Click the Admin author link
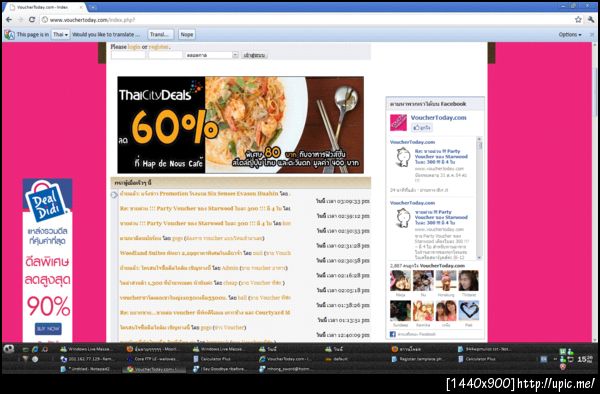Viewport: 600px width, 394px height. pyautogui.click(x=230, y=268)
